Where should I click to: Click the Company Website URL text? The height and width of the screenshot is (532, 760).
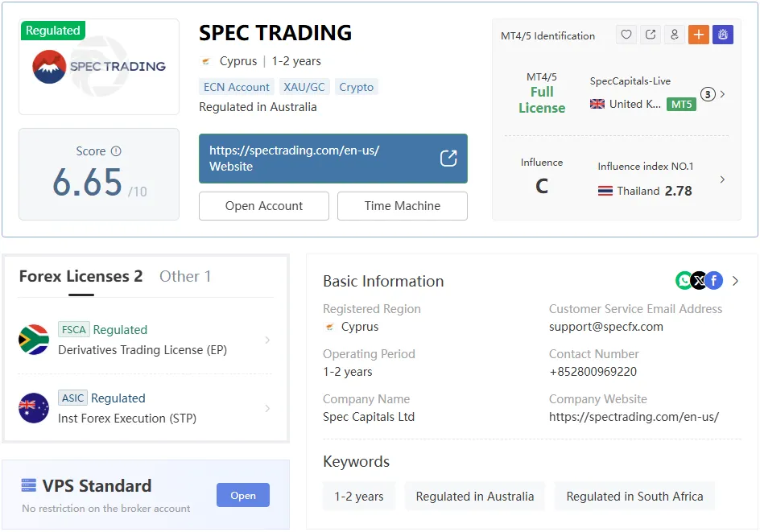click(x=634, y=417)
